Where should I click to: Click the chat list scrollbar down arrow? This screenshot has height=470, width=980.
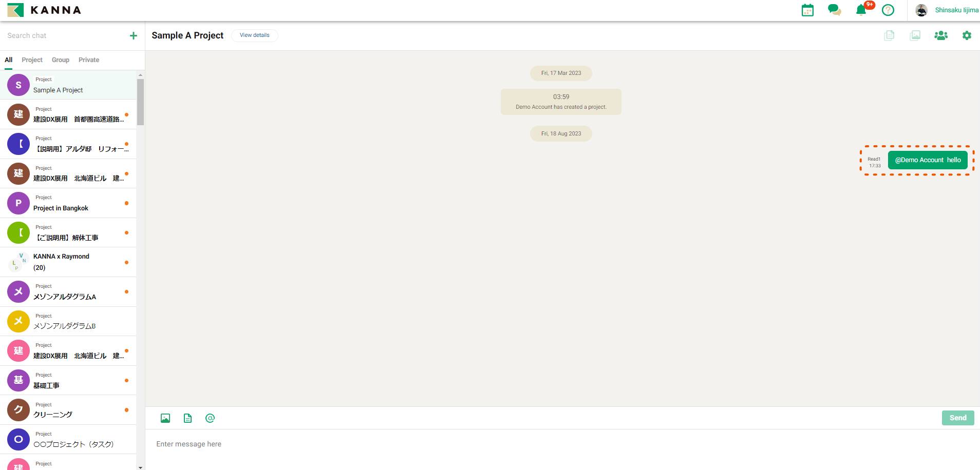coord(141,467)
